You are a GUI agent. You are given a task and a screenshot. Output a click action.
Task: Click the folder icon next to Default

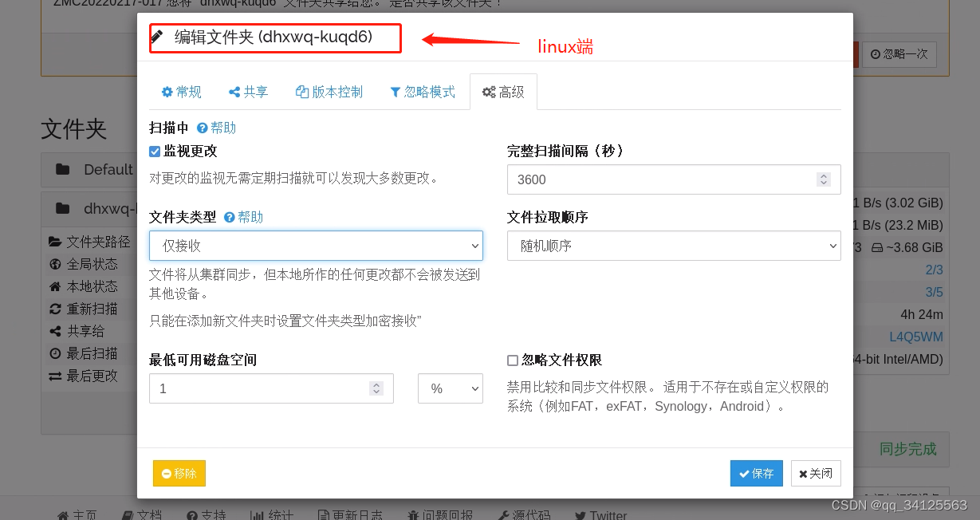click(x=64, y=169)
